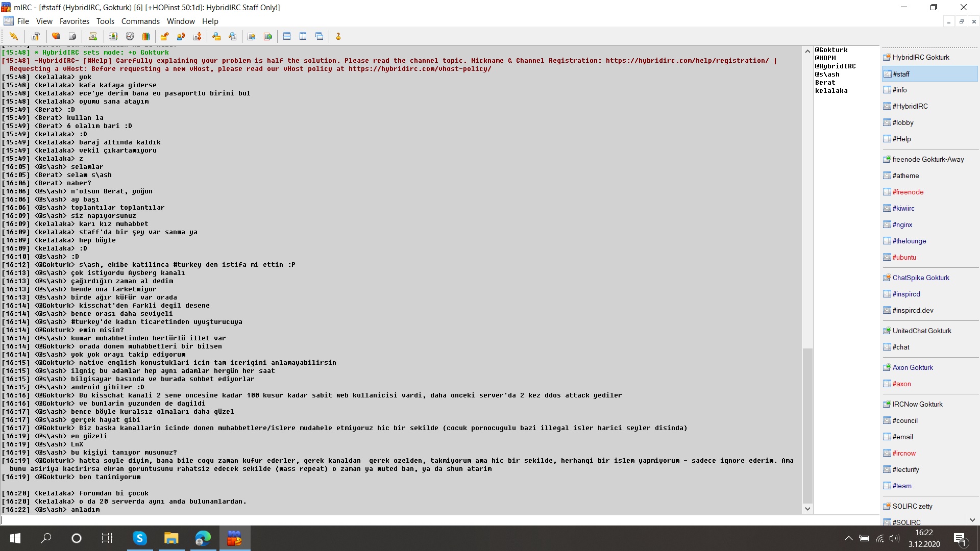Open the Channels list toolbar icon

point(72,36)
